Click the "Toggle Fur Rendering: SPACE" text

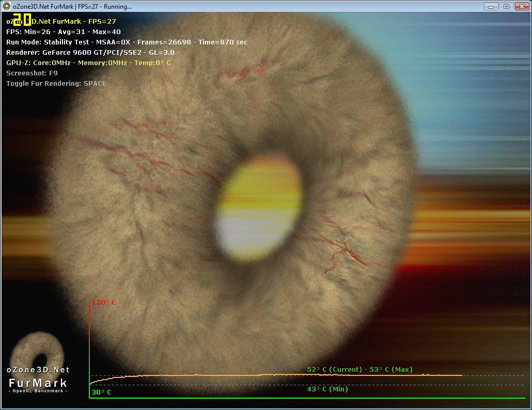[56, 83]
